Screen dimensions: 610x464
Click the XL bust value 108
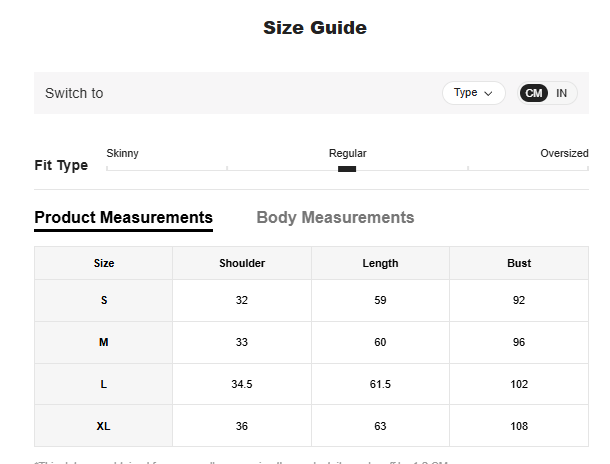pyautogui.click(x=519, y=426)
